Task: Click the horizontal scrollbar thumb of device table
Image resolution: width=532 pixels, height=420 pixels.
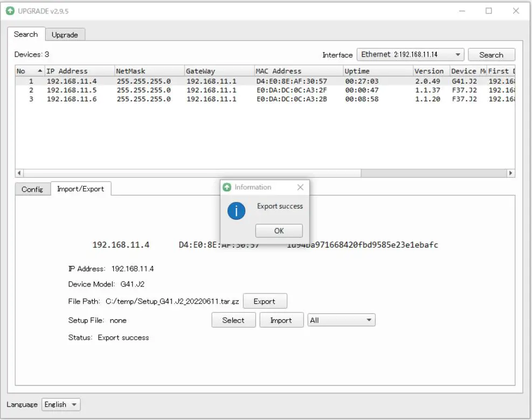Action: pyautogui.click(x=192, y=173)
